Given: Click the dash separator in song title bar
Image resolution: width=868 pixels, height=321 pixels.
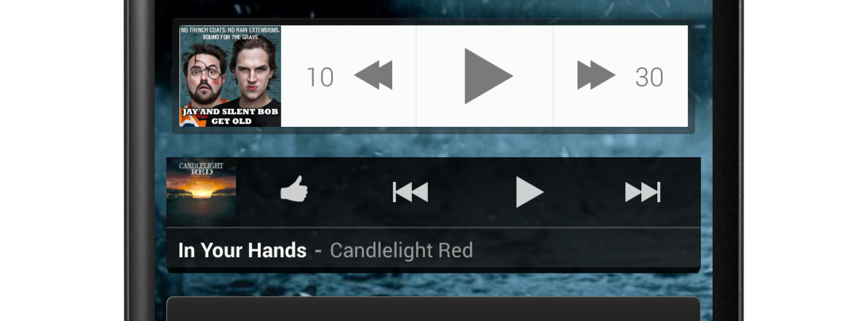Looking at the screenshot, I should 318,251.
